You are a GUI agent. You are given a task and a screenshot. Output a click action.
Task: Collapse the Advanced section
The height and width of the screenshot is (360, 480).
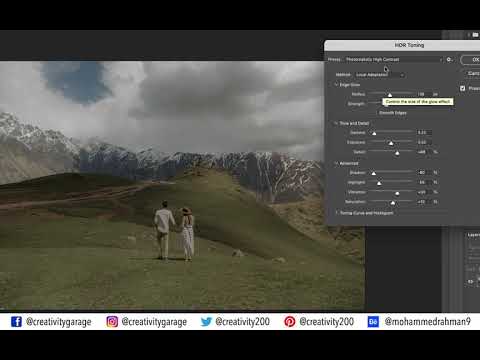click(336, 163)
